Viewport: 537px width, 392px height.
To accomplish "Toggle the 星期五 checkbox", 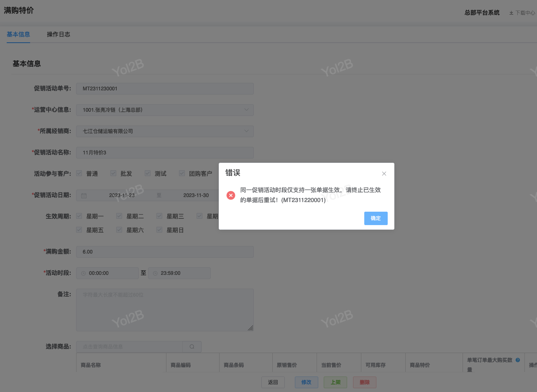I will tap(79, 230).
